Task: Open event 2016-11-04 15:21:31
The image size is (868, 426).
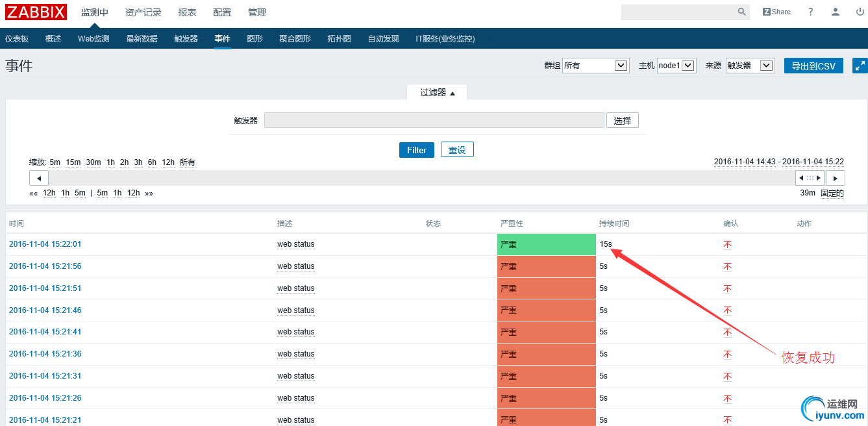Action: click(x=45, y=376)
